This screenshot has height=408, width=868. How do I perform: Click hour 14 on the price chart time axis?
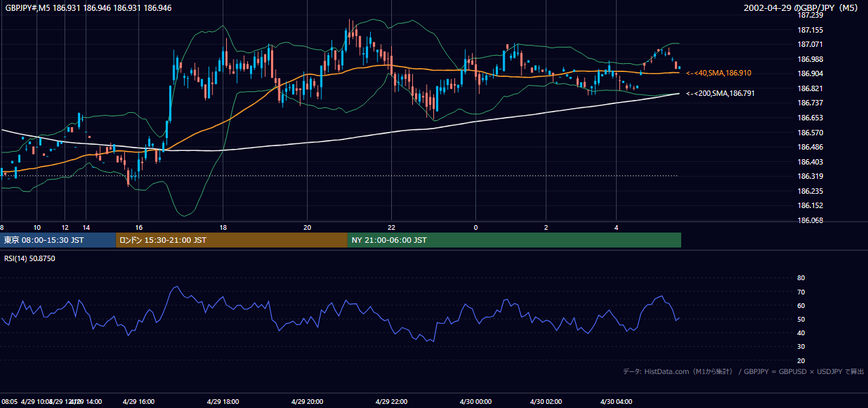[86, 227]
